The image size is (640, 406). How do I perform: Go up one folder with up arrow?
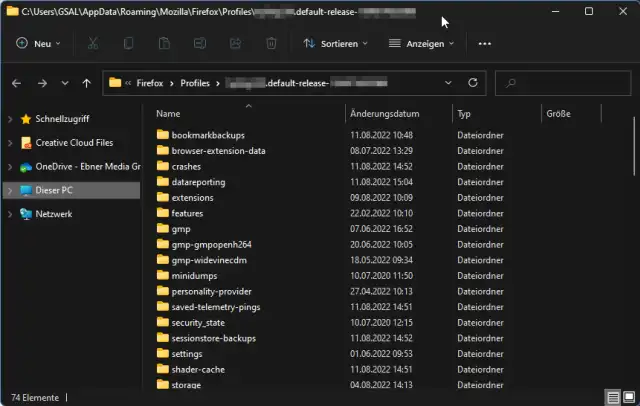(87, 83)
